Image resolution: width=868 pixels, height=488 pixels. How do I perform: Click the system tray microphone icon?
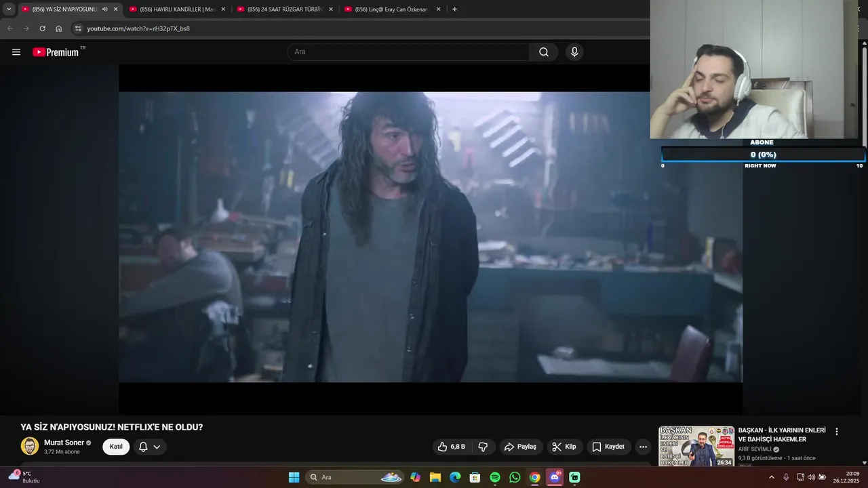point(786,477)
